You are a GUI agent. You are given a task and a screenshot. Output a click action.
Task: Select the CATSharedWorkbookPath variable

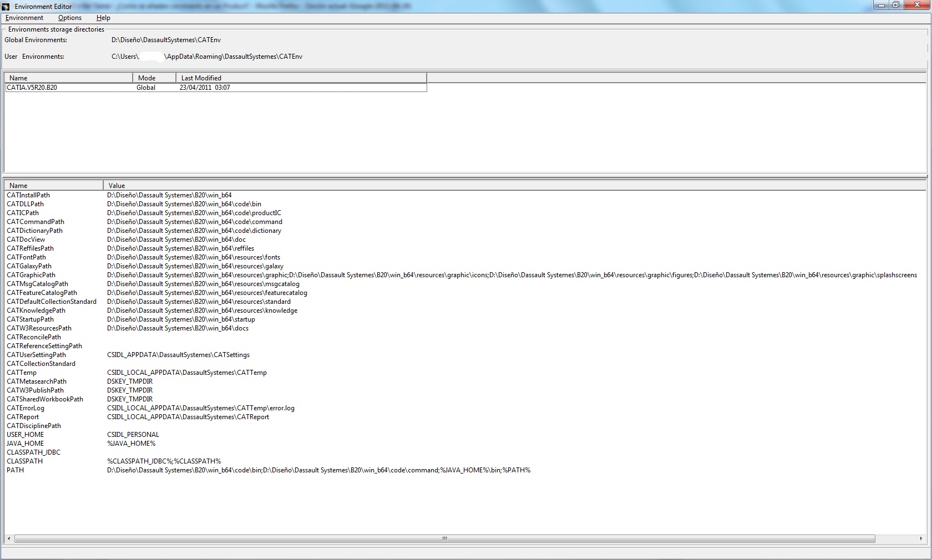click(x=45, y=399)
